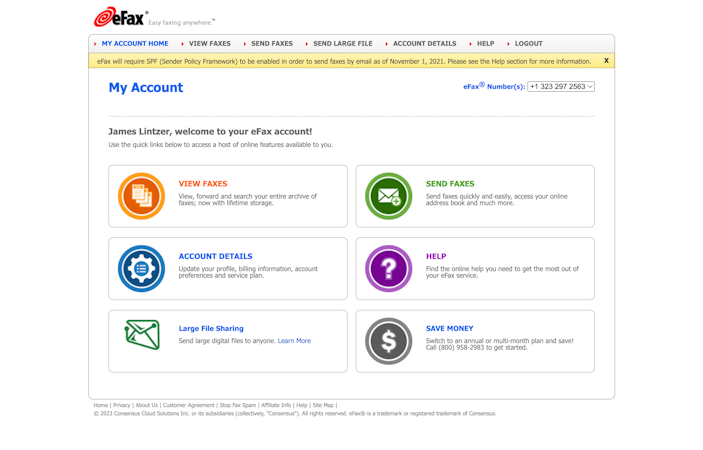Click the "James Lintzer, welcome" greeting text
Image resolution: width=703 pixels, height=450 pixels.
[210, 132]
